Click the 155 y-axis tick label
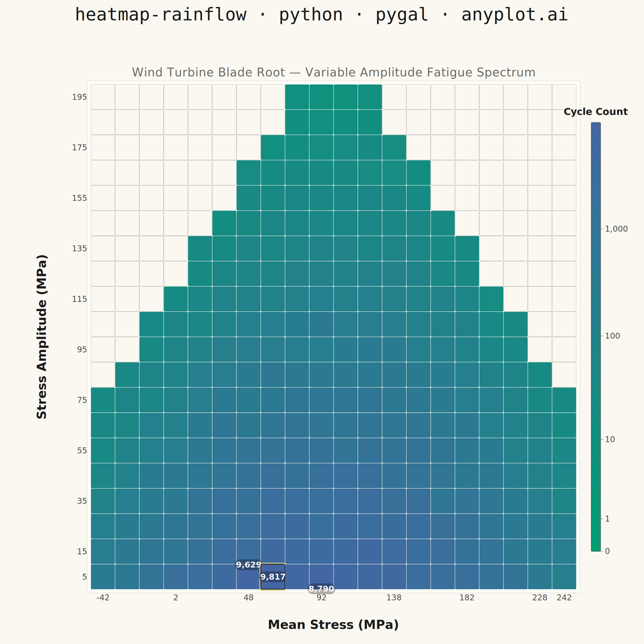This screenshot has height=644, width=644. pyautogui.click(x=80, y=198)
